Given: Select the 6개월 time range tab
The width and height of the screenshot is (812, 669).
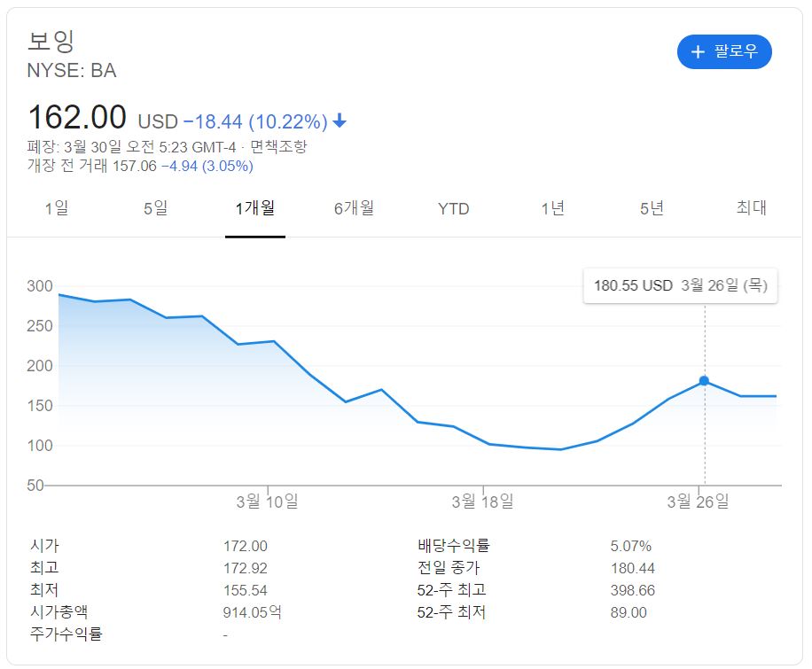Looking at the screenshot, I should pos(354,208).
